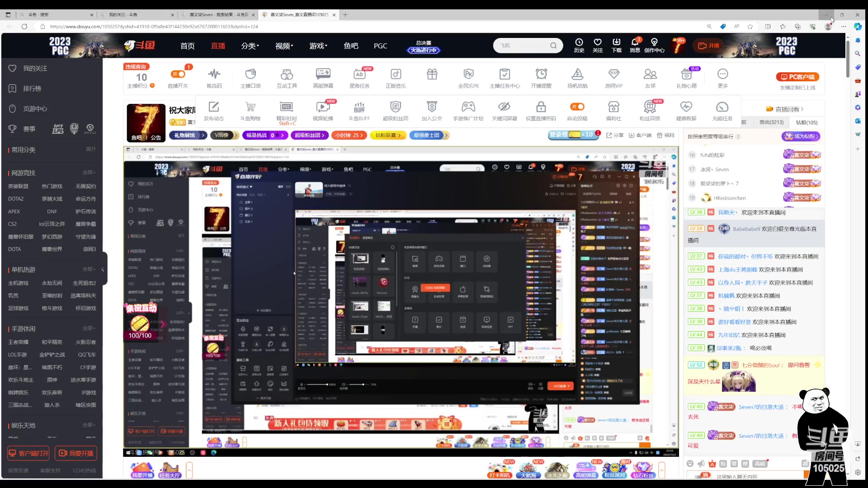This screenshot has width=868, height=488.
Task: Switch to 贵宾(3213) tab
Action: (771, 122)
